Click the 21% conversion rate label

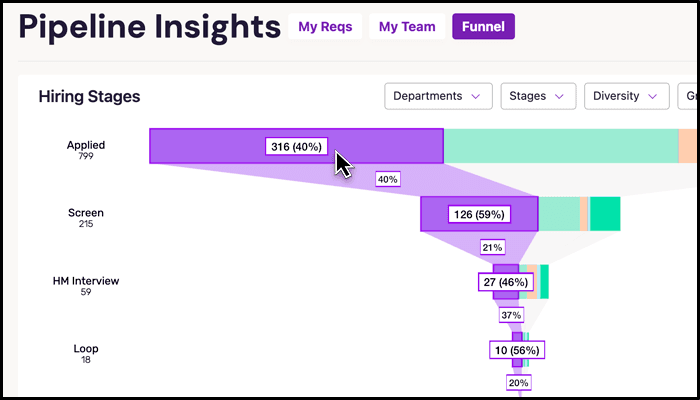tap(493, 247)
